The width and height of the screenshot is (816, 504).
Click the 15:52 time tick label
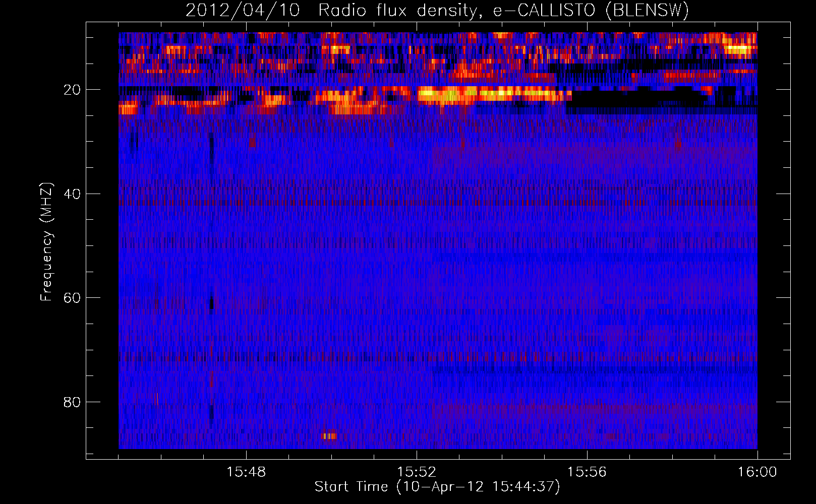coord(417,472)
